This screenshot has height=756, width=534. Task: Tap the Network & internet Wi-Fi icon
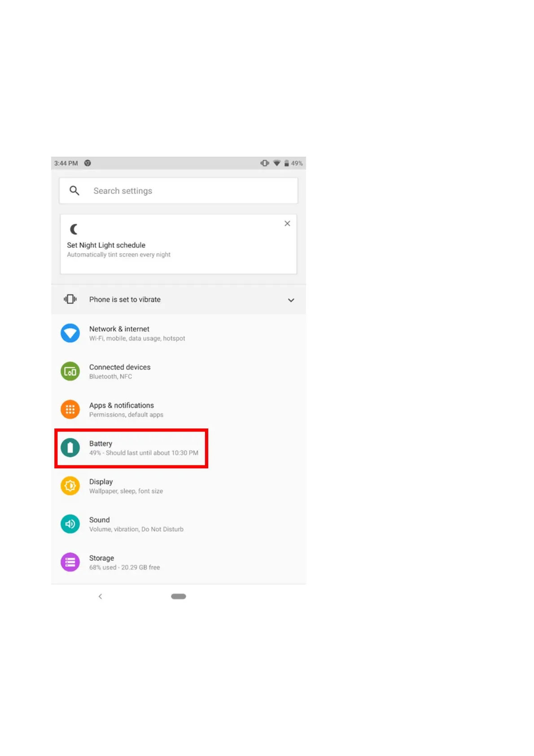pyautogui.click(x=70, y=333)
